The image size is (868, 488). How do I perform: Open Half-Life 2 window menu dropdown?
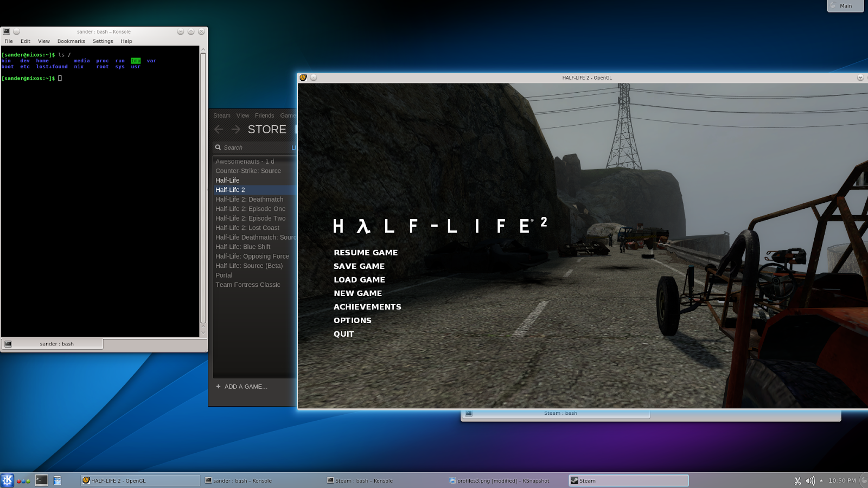coord(303,78)
